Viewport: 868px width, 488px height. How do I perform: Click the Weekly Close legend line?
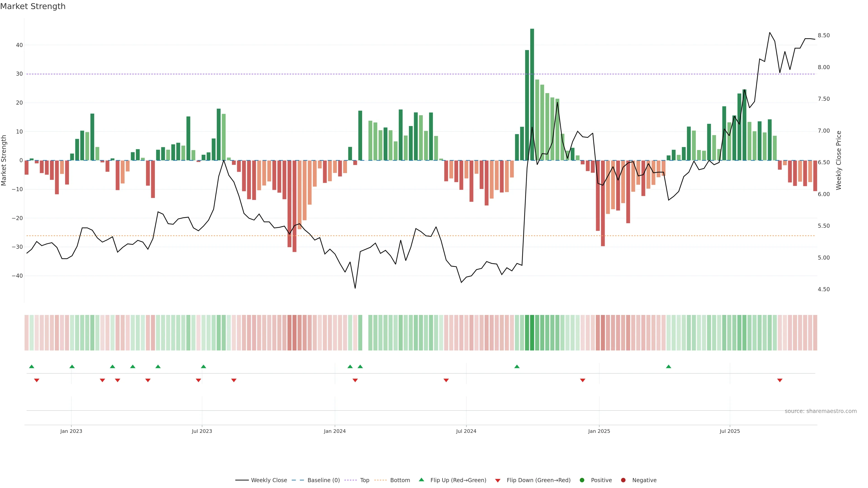point(242,480)
